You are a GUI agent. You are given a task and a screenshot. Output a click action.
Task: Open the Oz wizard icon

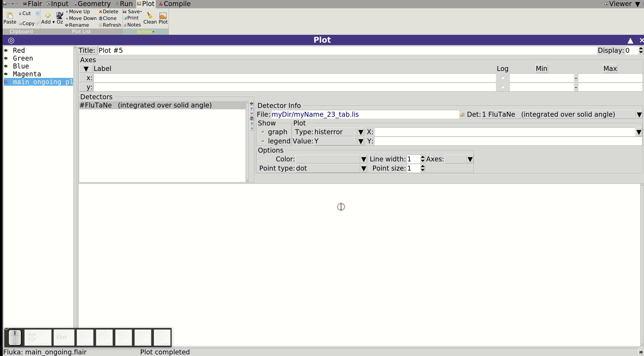[x=60, y=15]
